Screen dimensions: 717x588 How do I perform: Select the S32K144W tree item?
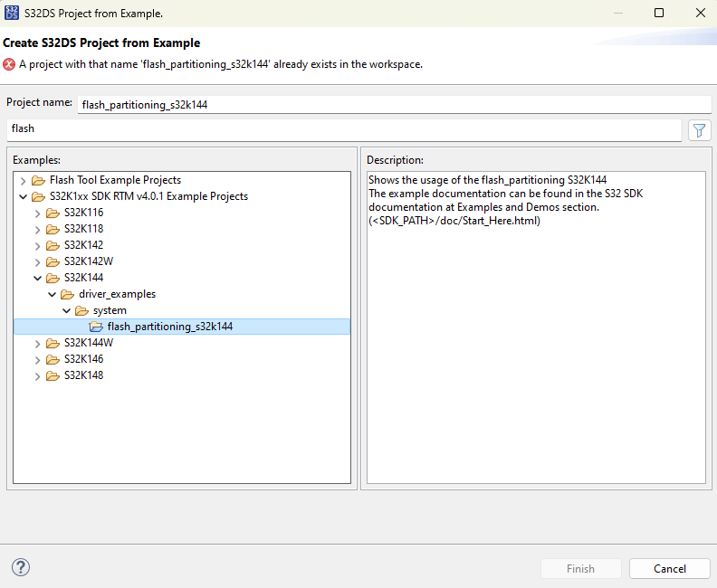click(88, 343)
